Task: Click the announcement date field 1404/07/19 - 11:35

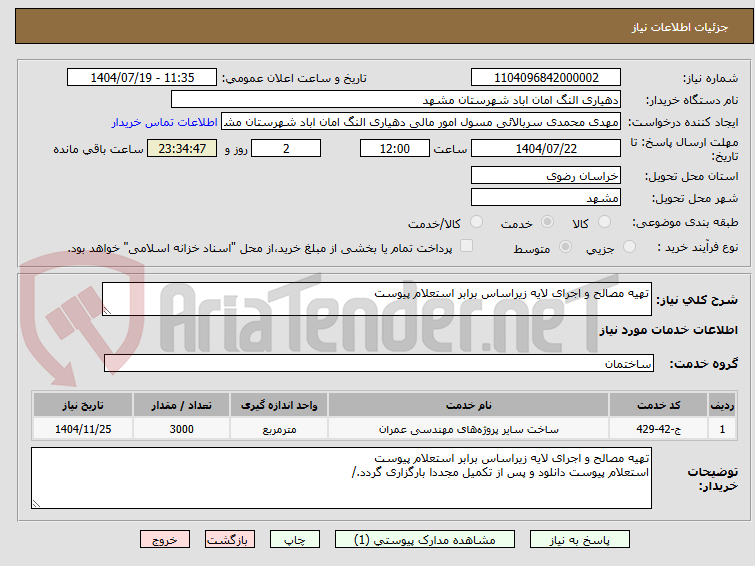Action: tap(142, 78)
